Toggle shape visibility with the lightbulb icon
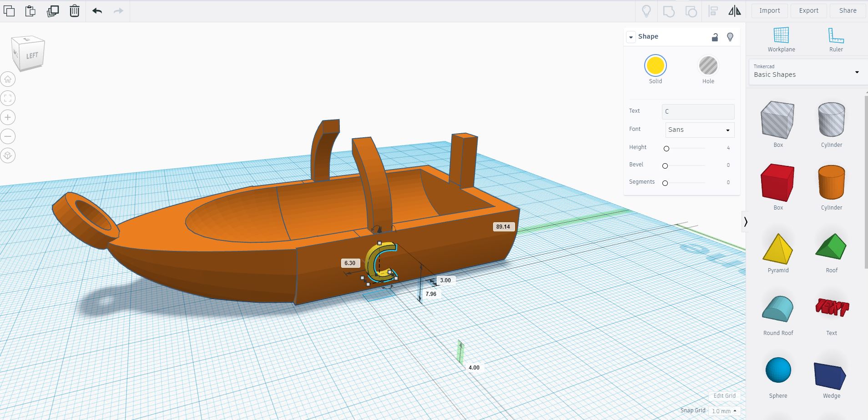Viewport: 868px width, 420px height. tap(730, 37)
